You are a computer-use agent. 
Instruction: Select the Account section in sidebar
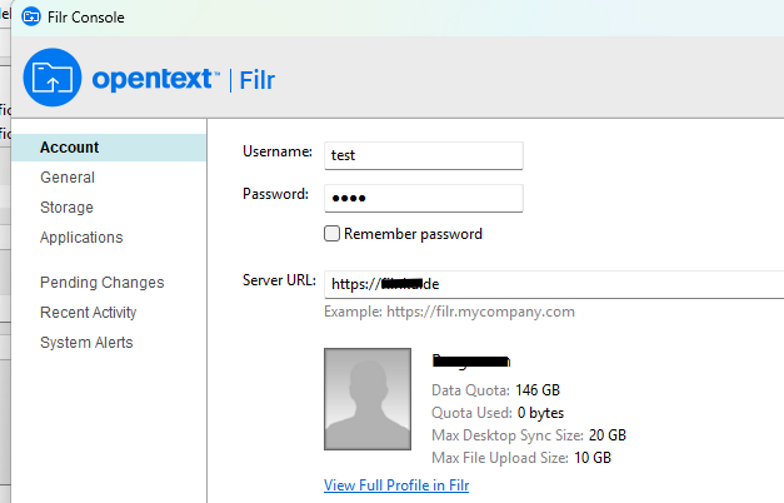[x=108, y=148]
